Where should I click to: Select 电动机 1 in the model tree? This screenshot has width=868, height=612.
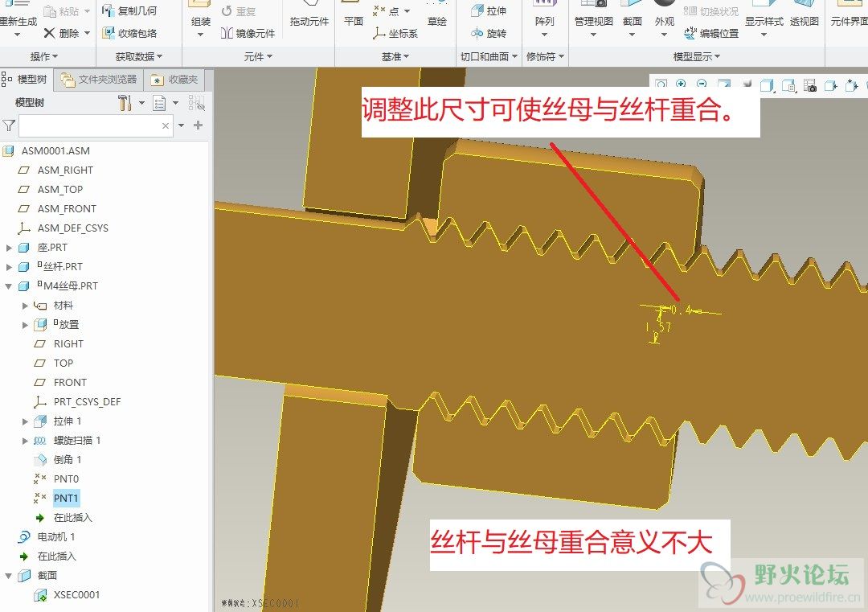56,536
